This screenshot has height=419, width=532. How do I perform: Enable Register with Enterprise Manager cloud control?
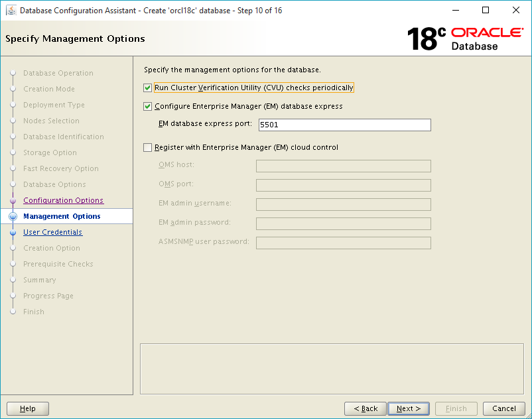coord(147,147)
